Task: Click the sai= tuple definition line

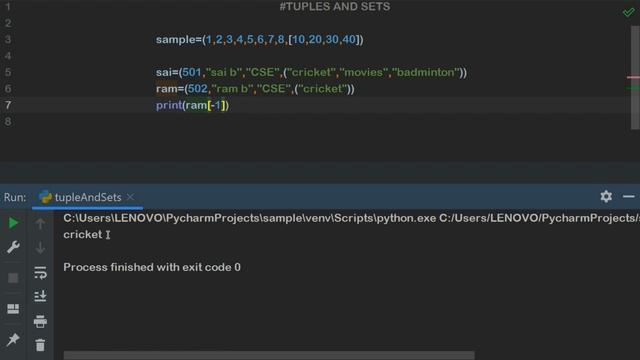Action: tap(311, 72)
